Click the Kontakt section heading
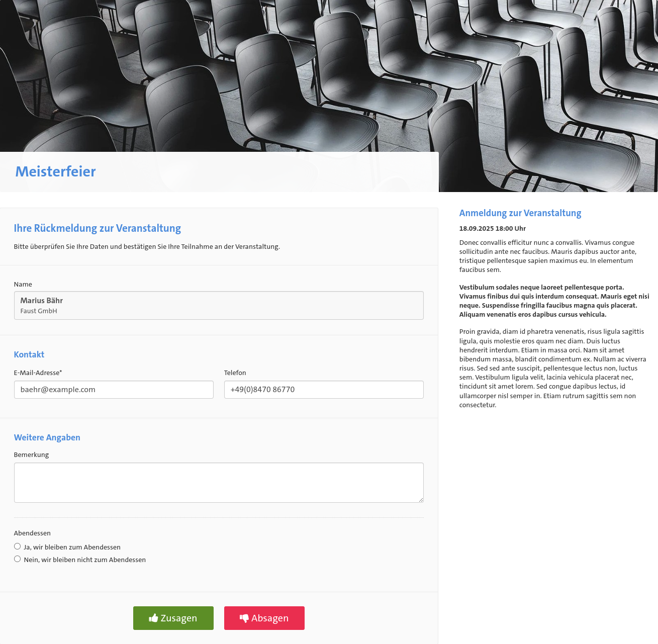658x644 pixels. pyautogui.click(x=29, y=354)
